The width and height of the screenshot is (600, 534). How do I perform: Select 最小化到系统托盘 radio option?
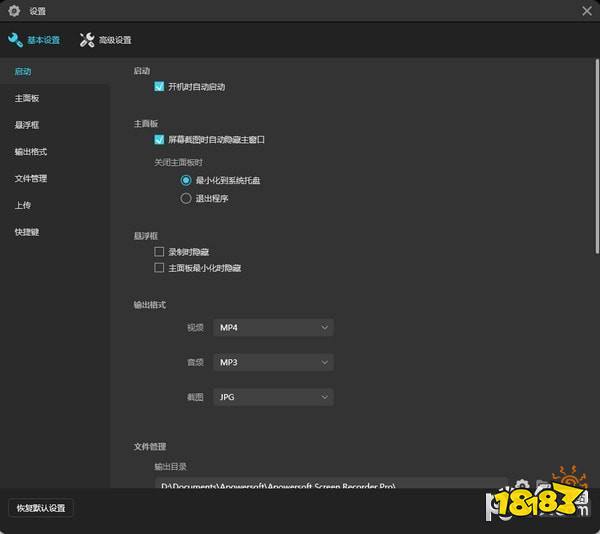tap(186, 180)
